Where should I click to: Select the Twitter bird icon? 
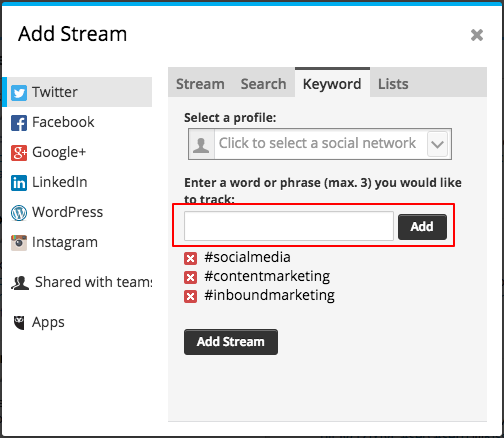(x=19, y=92)
